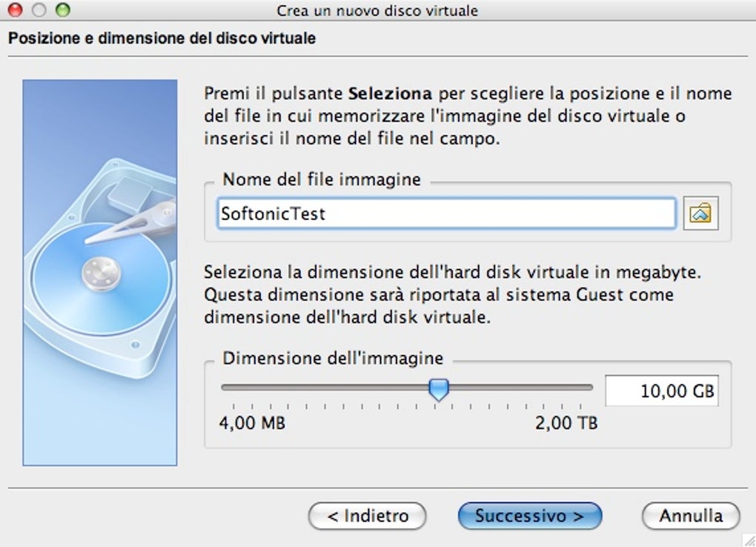Screen dimensions: 756x547
Task: Click the slider track right of the handle
Action: (519, 387)
